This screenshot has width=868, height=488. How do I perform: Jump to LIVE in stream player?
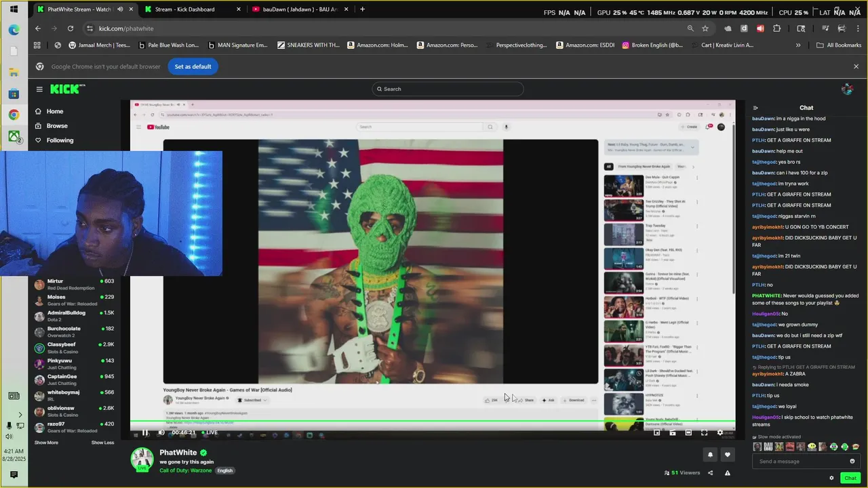click(x=210, y=432)
